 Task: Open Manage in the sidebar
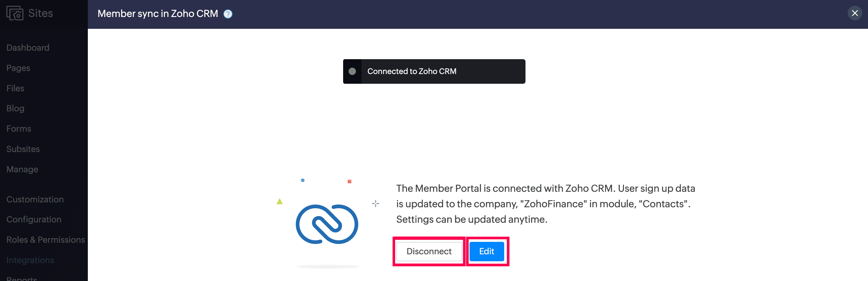coord(22,169)
